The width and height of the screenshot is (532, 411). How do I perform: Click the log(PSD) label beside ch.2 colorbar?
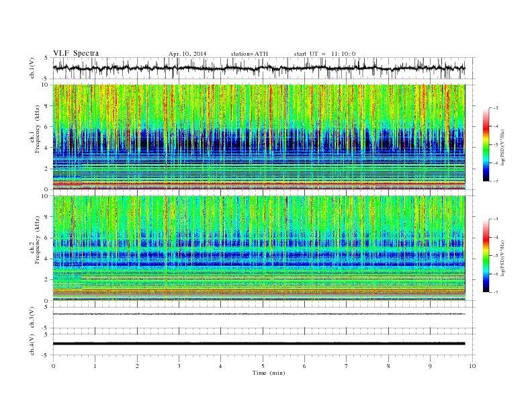[502, 258]
